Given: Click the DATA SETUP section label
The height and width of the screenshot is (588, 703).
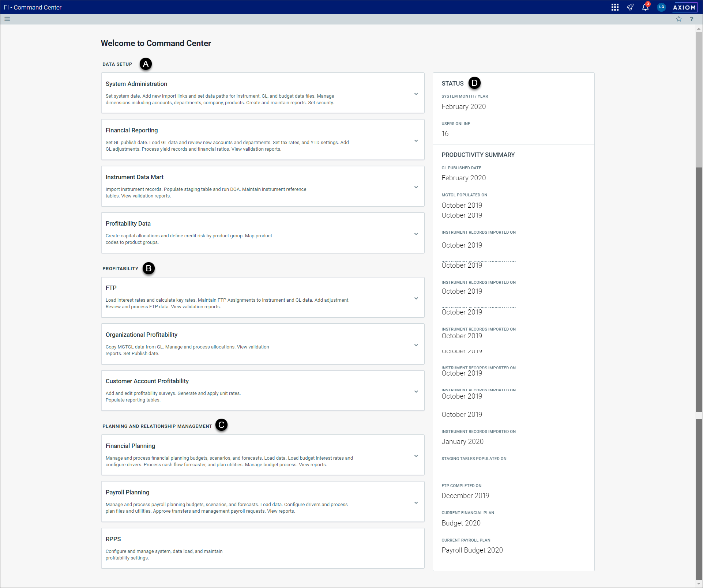Looking at the screenshot, I should (117, 64).
